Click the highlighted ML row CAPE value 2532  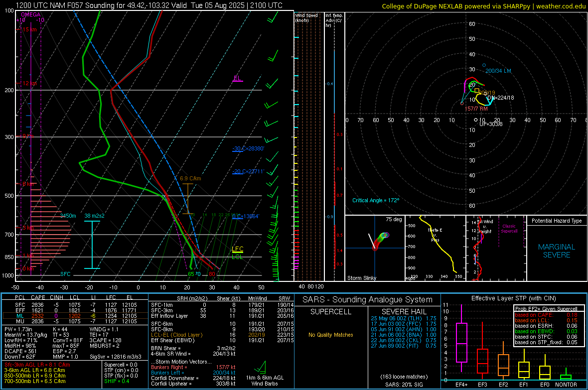pyautogui.click(x=37, y=316)
